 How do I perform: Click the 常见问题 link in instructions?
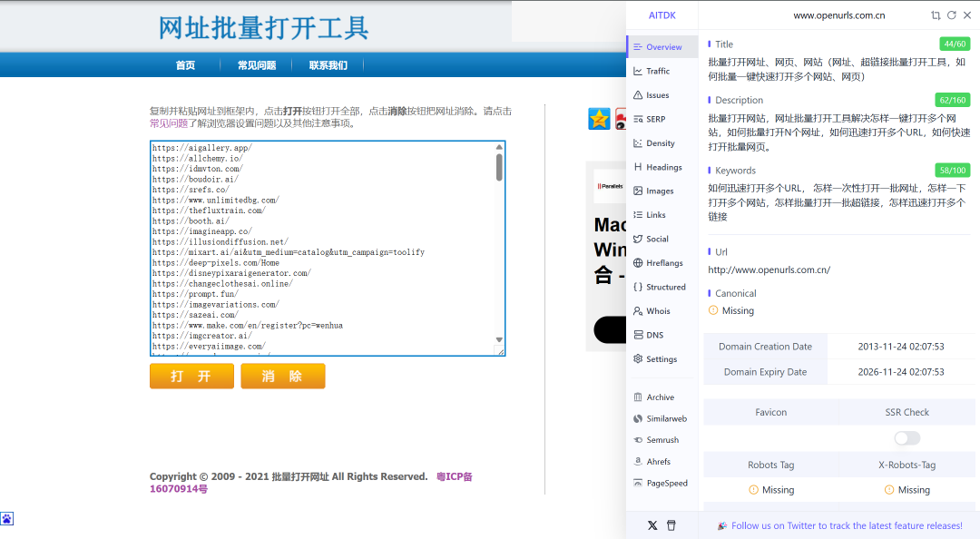tap(169, 123)
